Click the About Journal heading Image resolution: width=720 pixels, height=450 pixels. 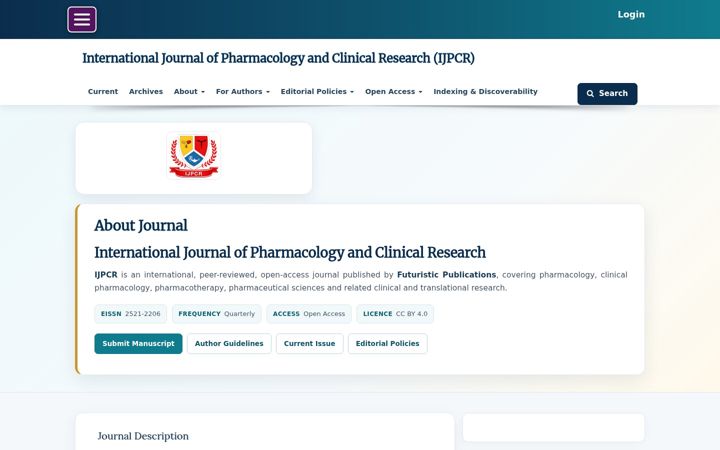point(141,225)
